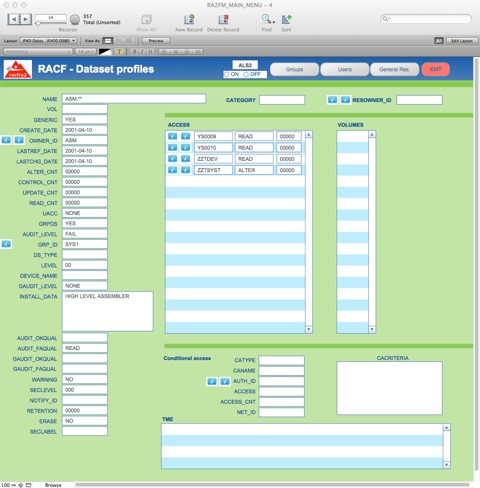
Task: Open the Find dropdown arrow
Action: (274, 22)
